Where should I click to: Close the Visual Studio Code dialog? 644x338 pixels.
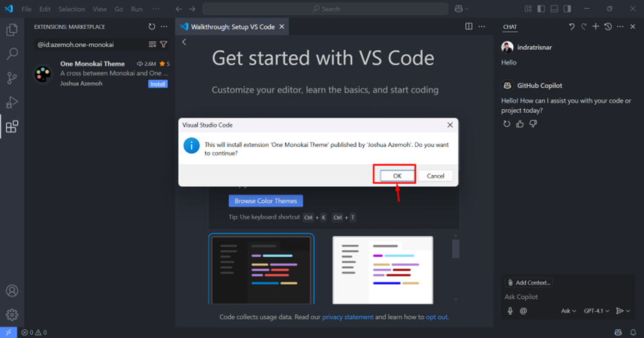(449, 125)
